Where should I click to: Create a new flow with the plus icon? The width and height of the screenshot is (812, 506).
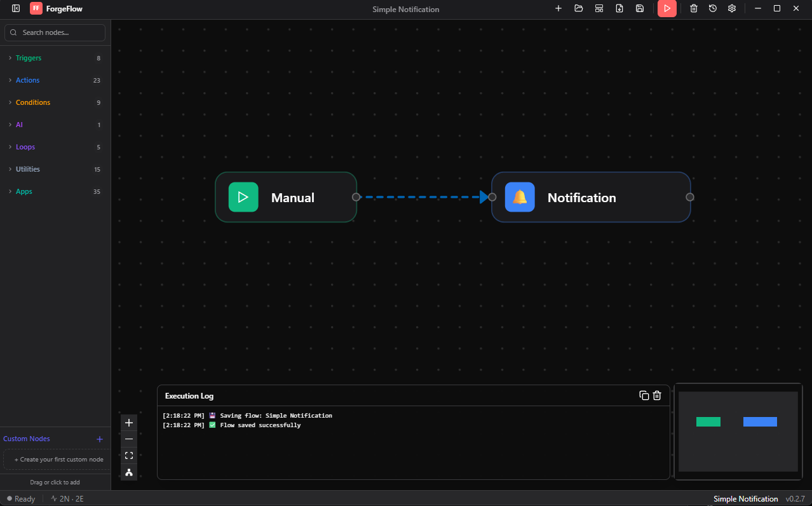(x=558, y=8)
